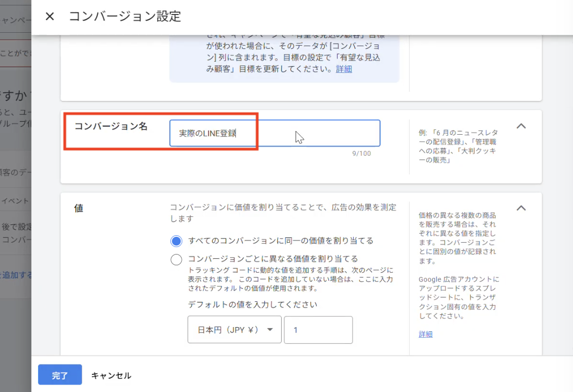573x392 pixels.
Task: Click the キャンセル button
Action: click(111, 375)
